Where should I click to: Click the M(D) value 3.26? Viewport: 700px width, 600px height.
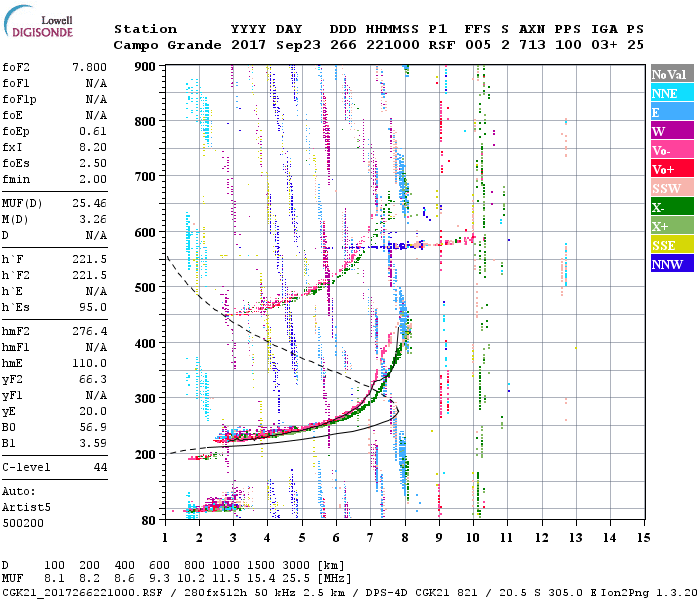click(93, 220)
